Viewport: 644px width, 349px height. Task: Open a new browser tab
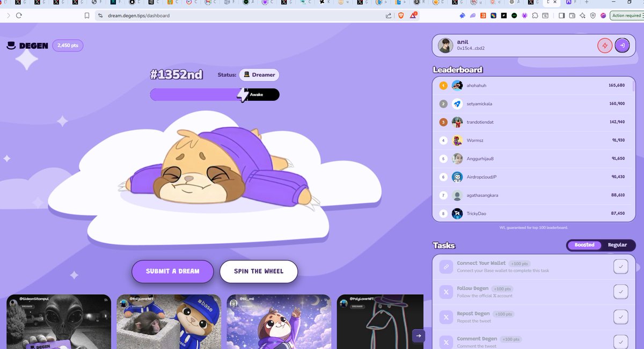point(587,3)
